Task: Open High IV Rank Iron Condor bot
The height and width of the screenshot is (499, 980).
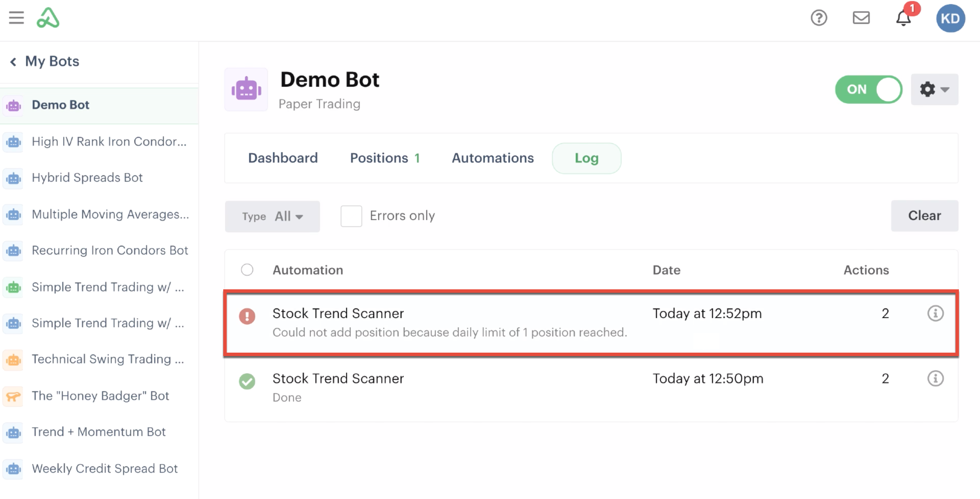Action: click(x=109, y=142)
